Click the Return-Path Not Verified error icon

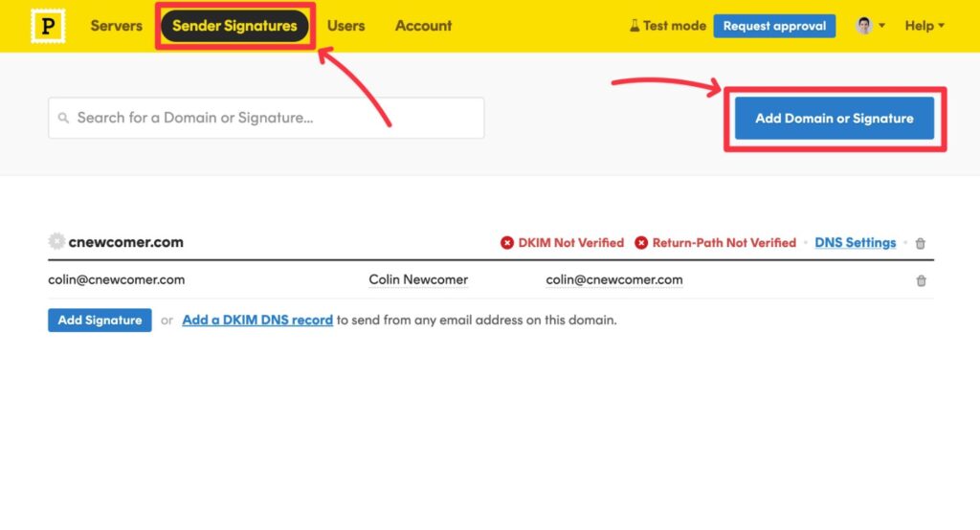tap(641, 242)
